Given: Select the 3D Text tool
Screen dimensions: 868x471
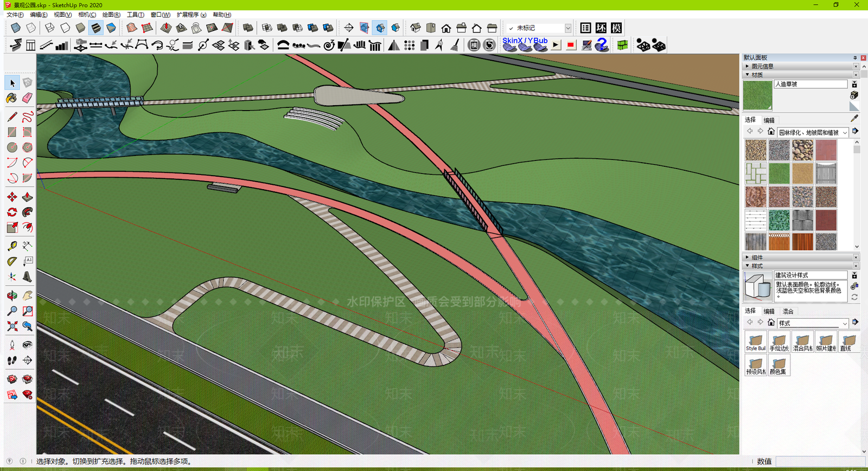Looking at the screenshot, I should click(x=27, y=276).
